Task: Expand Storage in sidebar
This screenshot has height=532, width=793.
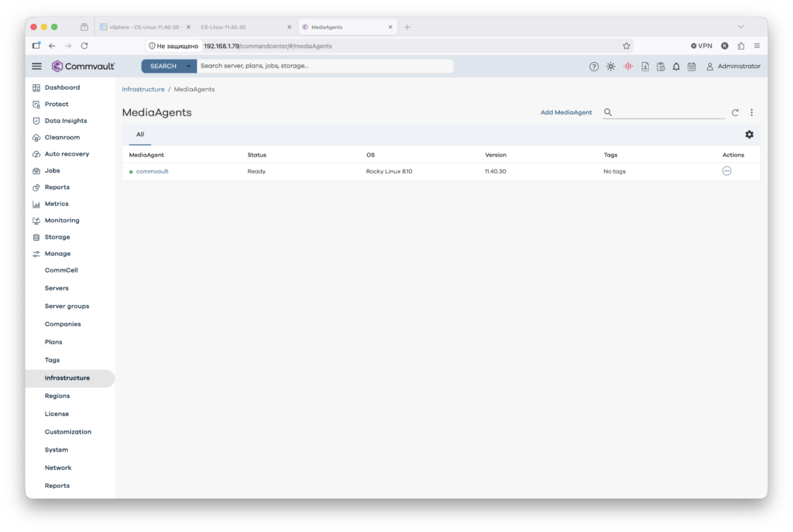Action: point(57,237)
